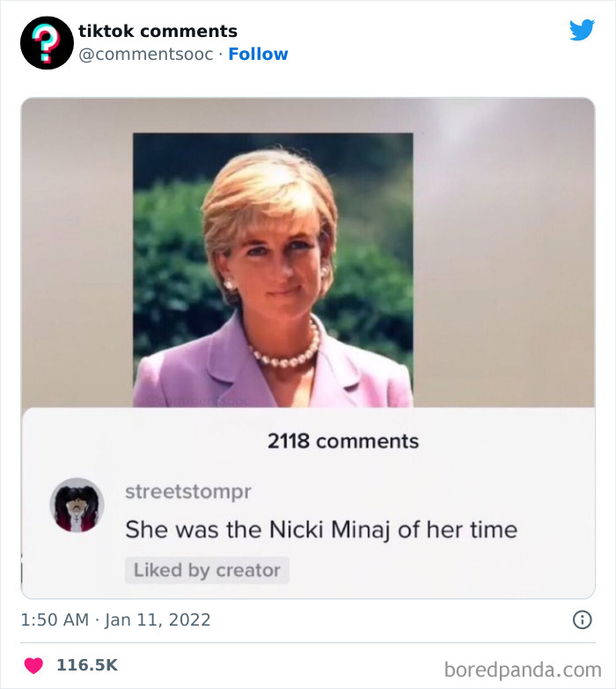This screenshot has width=616, height=689.
Task: Click the "2118 comments" heading
Action: [343, 441]
